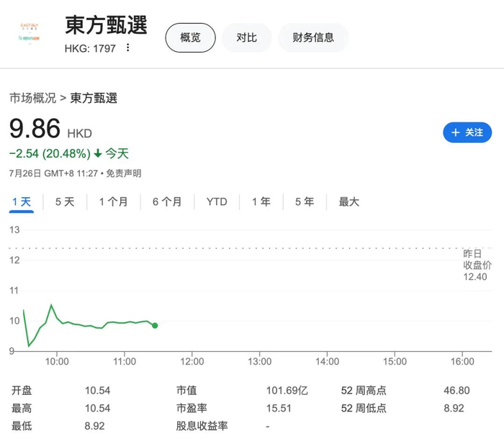Click the green current price dot on chart
Viewport: 504px width, 441px height.
pos(155,325)
